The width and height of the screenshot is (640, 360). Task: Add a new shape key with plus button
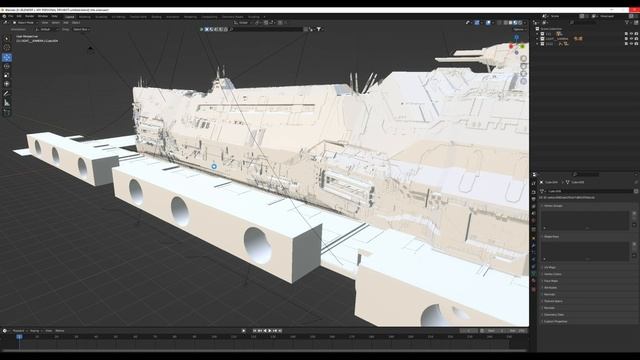tap(634, 244)
